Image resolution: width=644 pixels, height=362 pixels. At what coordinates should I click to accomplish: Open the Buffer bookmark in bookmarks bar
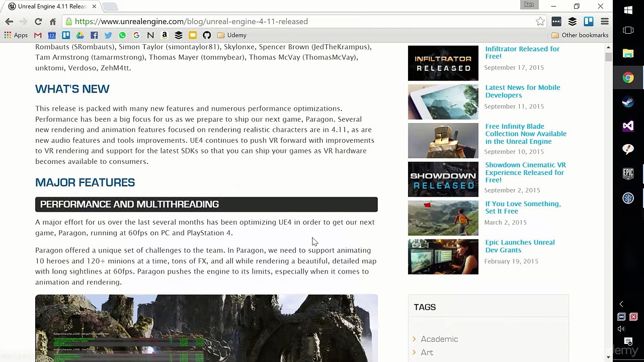coord(179,35)
